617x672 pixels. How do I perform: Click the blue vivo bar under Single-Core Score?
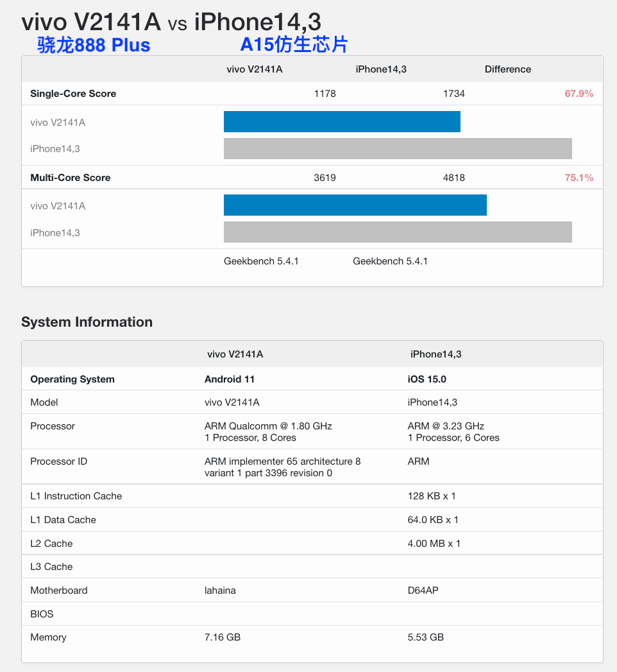pos(342,122)
